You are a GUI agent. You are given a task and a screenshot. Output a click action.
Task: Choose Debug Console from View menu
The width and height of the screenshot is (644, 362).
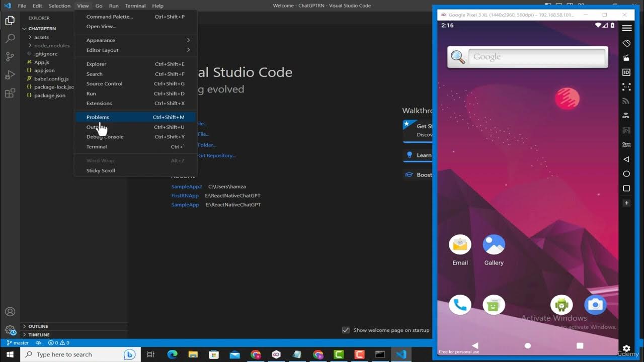point(136,137)
